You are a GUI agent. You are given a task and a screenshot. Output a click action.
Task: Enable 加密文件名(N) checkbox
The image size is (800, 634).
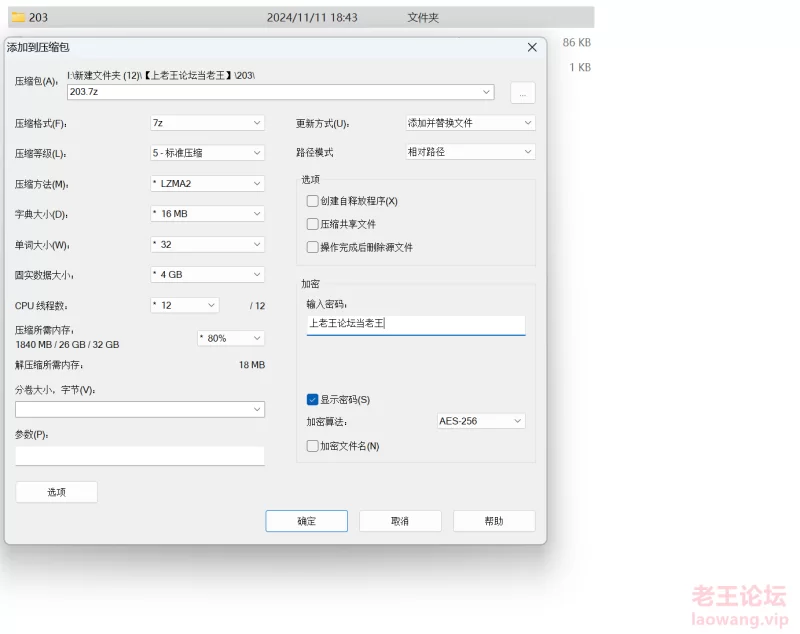point(312,446)
